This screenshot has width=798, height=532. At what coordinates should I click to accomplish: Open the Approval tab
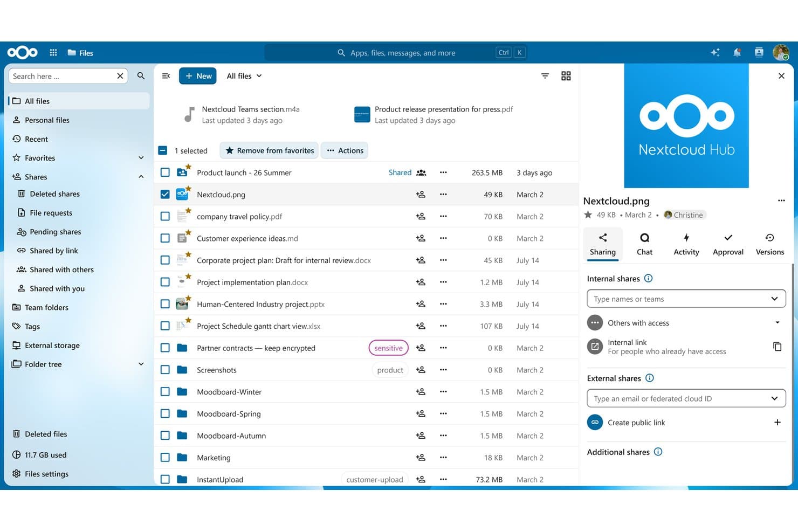tap(728, 244)
